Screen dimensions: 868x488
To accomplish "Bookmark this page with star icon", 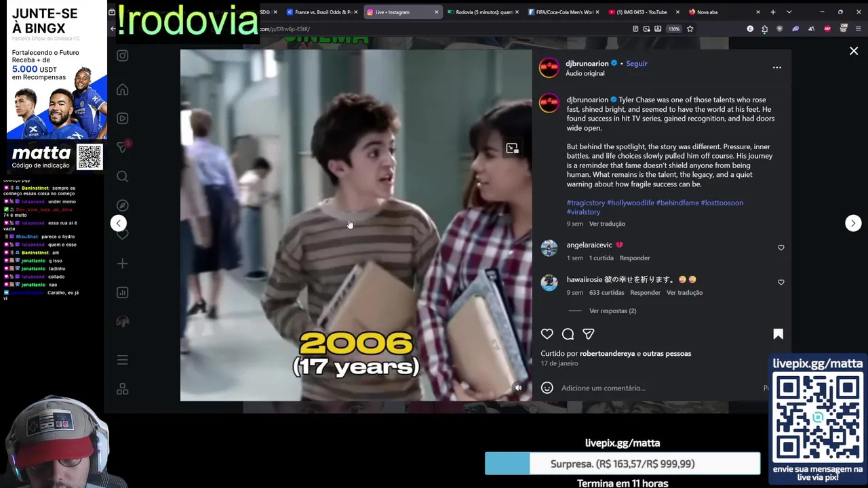I will tap(690, 29).
